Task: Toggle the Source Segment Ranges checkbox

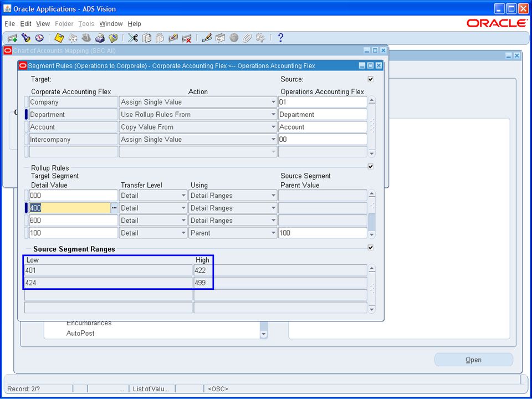Action: pos(371,248)
